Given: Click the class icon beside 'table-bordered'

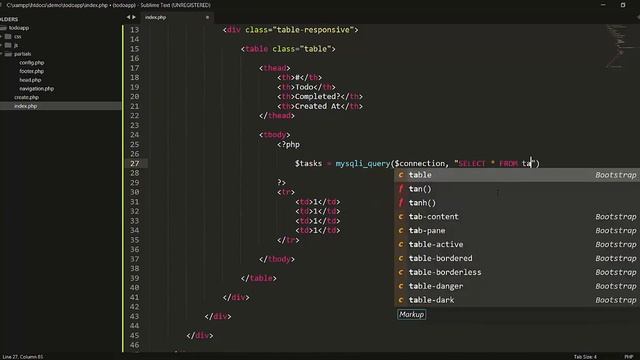Looking at the screenshot, I should click(x=401, y=258).
